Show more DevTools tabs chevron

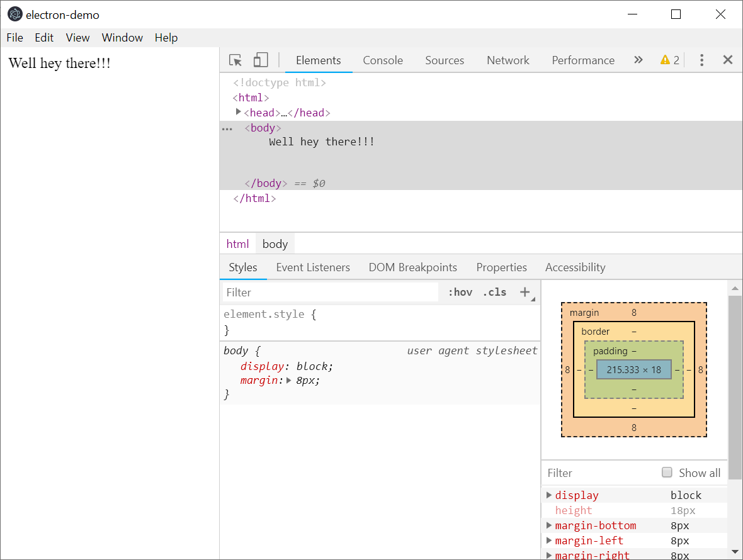pyautogui.click(x=638, y=60)
